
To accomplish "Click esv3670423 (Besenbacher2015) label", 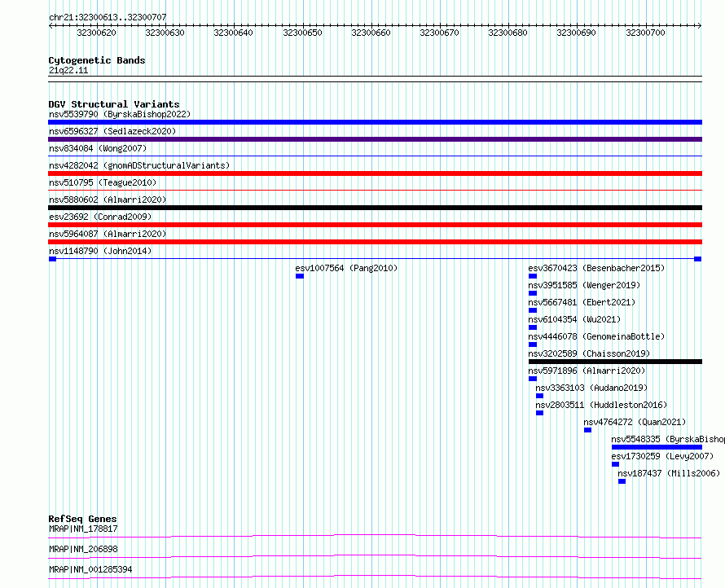I will coord(596,268).
